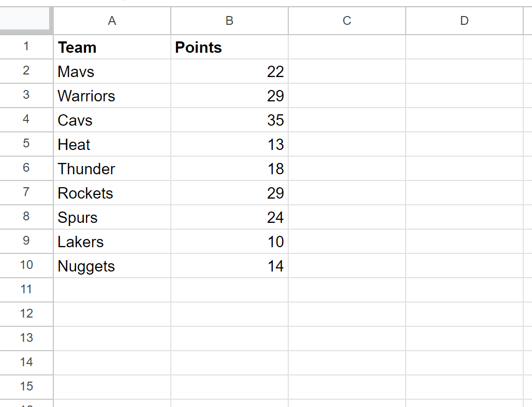Select column D header
532x407 pixels.
(464, 21)
